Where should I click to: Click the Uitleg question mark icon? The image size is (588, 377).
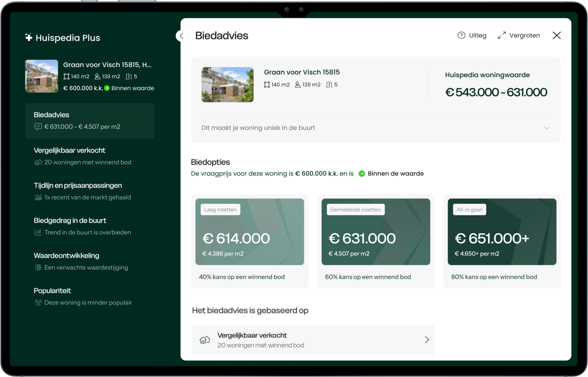(461, 36)
